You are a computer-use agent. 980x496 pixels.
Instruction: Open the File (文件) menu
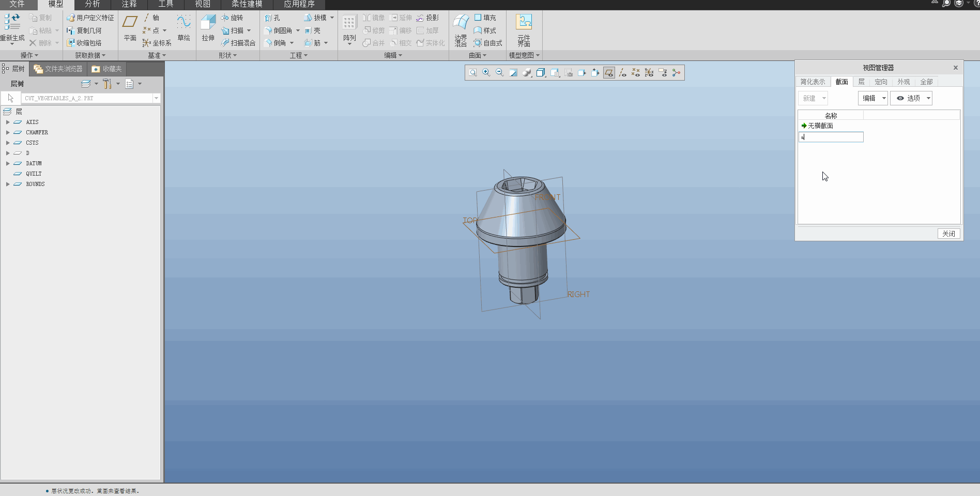click(x=17, y=4)
